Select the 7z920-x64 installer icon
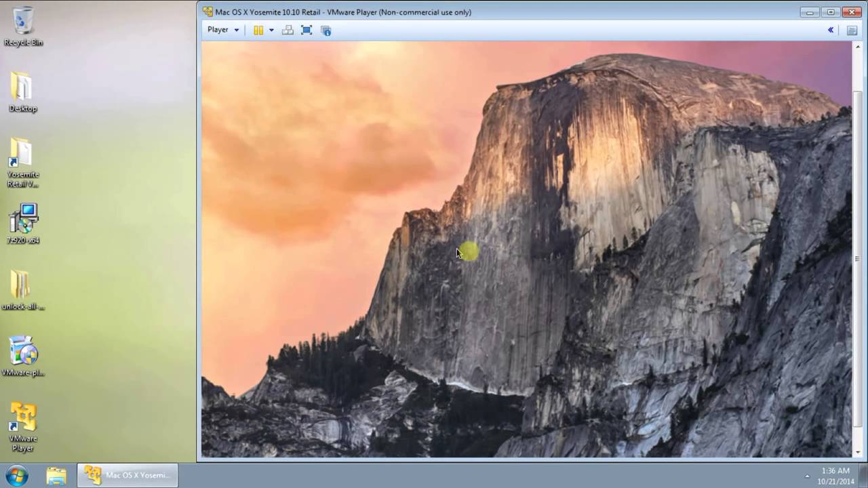 click(23, 224)
